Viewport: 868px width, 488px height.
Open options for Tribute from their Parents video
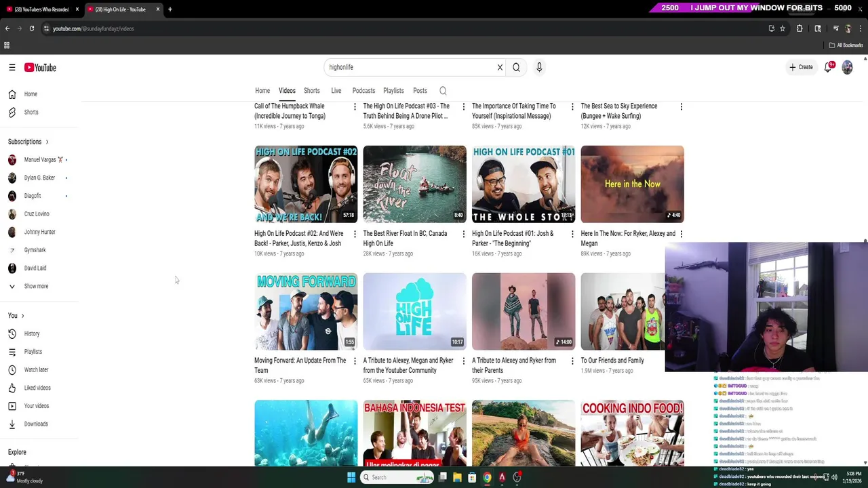click(572, 361)
